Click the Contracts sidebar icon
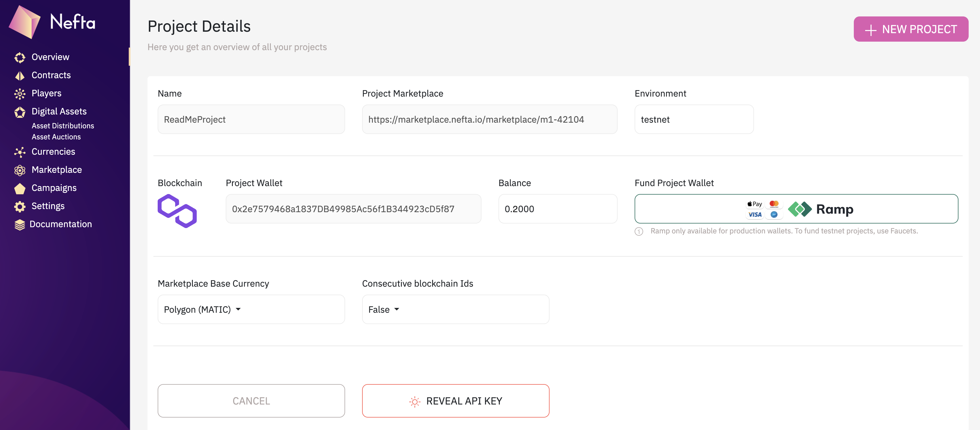The image size is (980, 430). (x=20, y=76)
